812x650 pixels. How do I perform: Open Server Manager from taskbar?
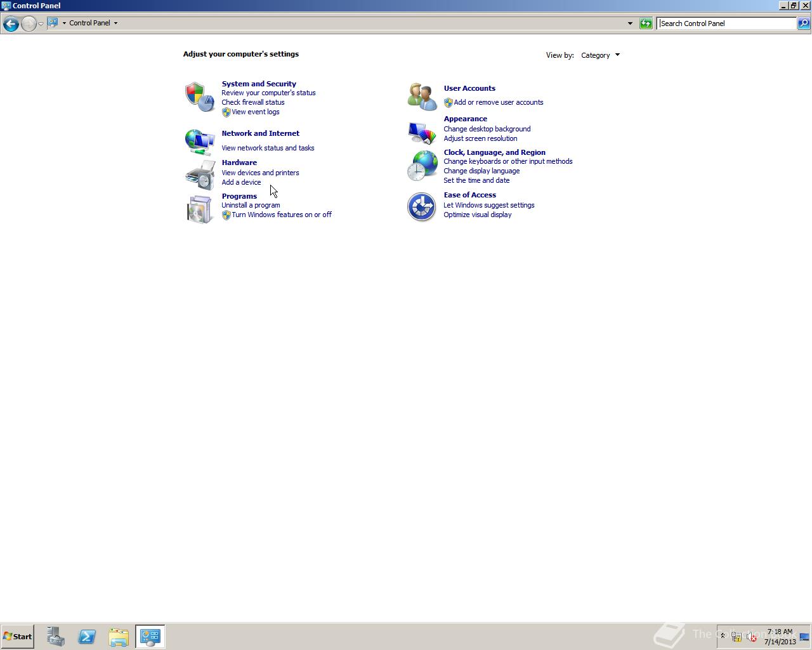coord(55,637)
